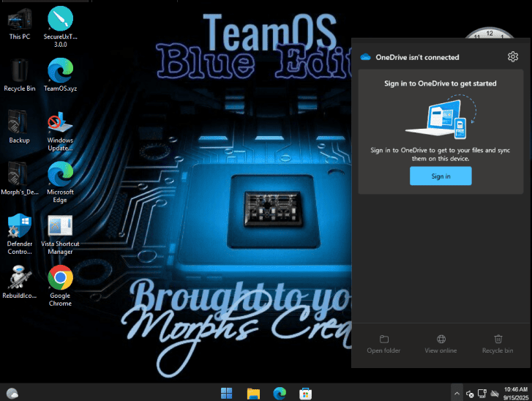Click the desktop analog clock gadget
The height and width of the screenshot is (401, 532).
coord(490,34)
